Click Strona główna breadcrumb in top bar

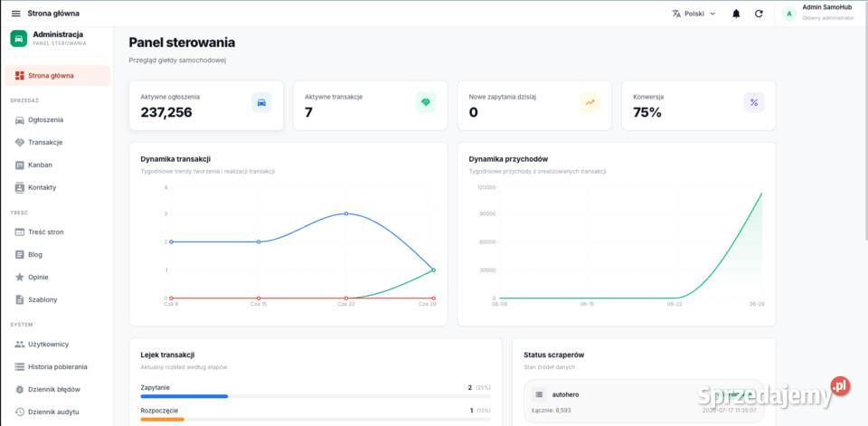pos(53,14)
